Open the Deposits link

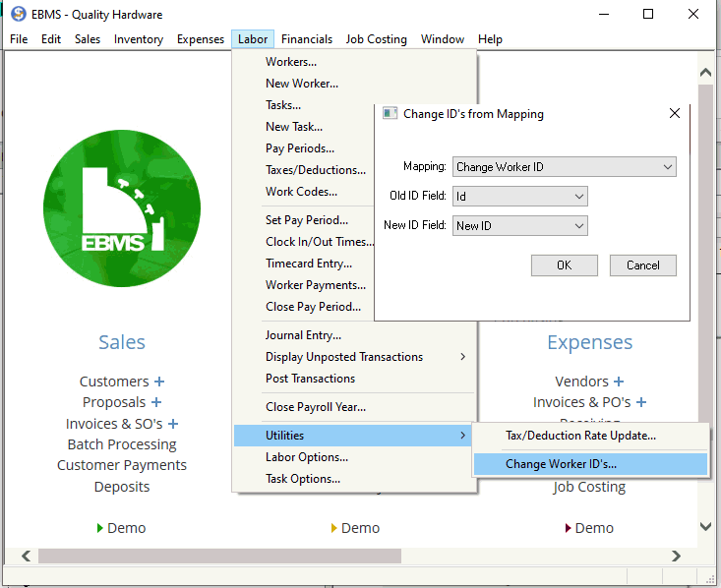(x=122, y=487)
